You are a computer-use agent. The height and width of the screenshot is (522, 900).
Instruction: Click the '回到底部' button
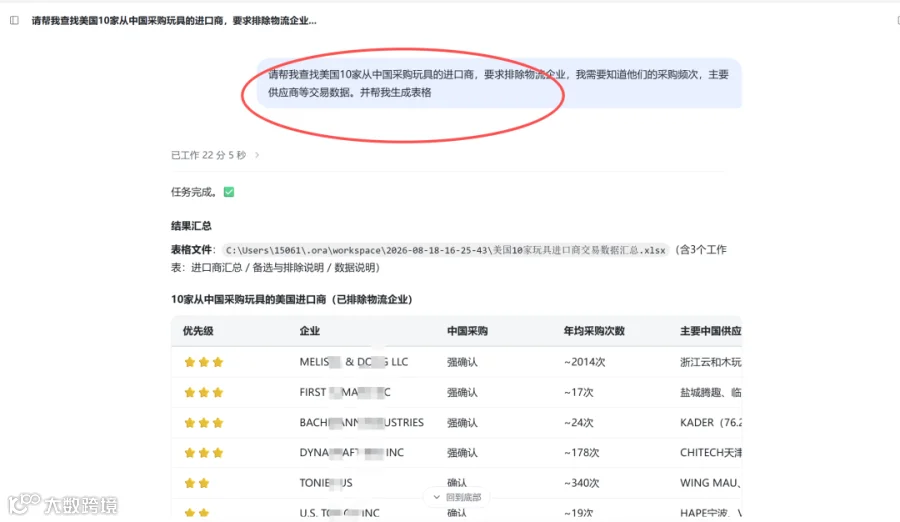pyautogui.click(x=457, y=497)
